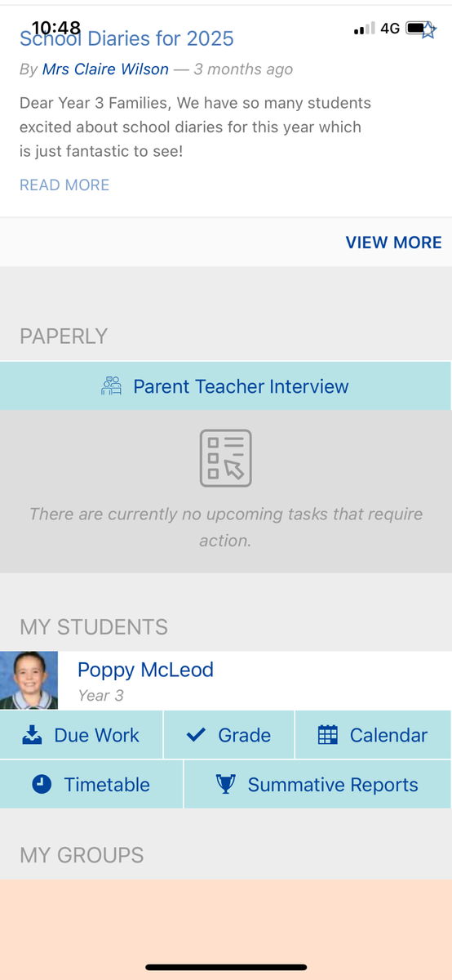Tap the Due Work download icon
Image resolution: width=452 pixels, height=980 pixels.
(x=32, y=735)
